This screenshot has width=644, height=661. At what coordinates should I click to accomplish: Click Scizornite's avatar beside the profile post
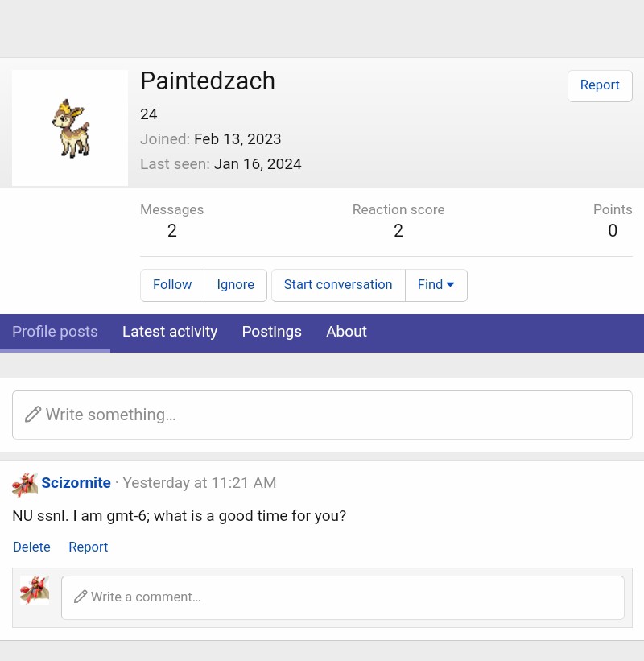coord(25,485)
